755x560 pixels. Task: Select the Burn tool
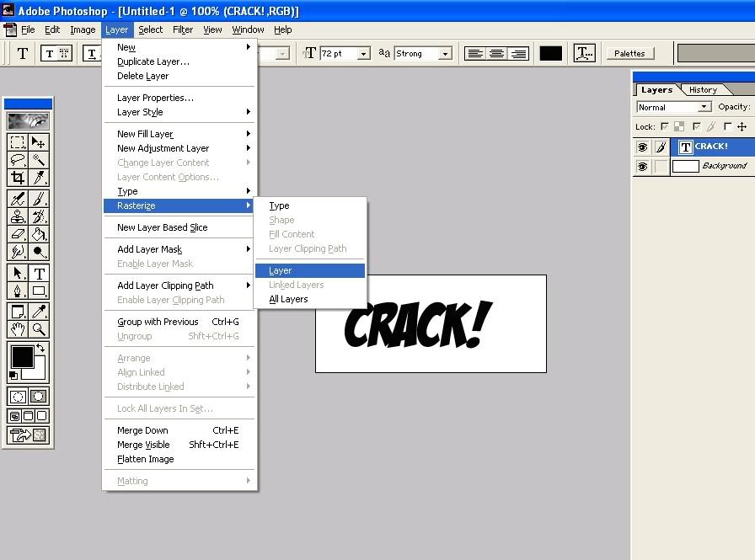point(39,252)
